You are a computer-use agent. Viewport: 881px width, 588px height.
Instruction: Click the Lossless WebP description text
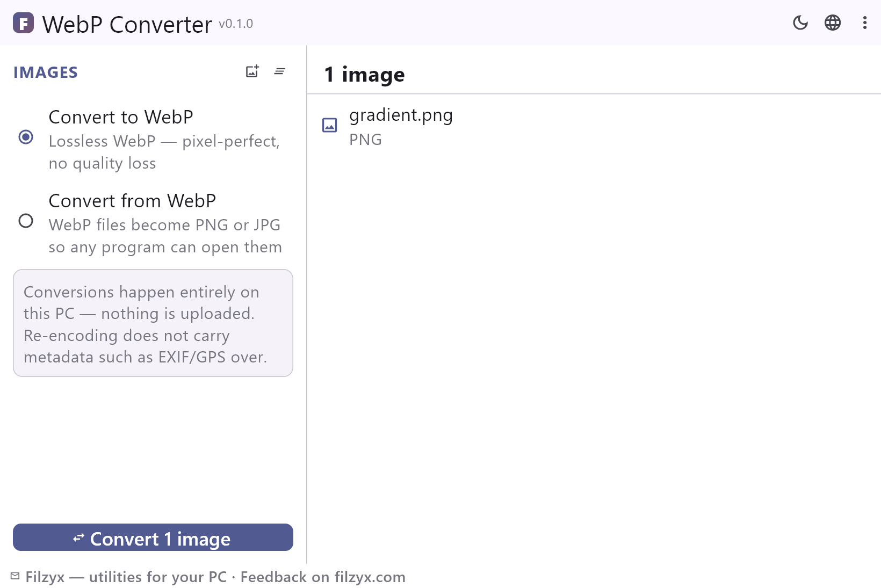point(164,152)
